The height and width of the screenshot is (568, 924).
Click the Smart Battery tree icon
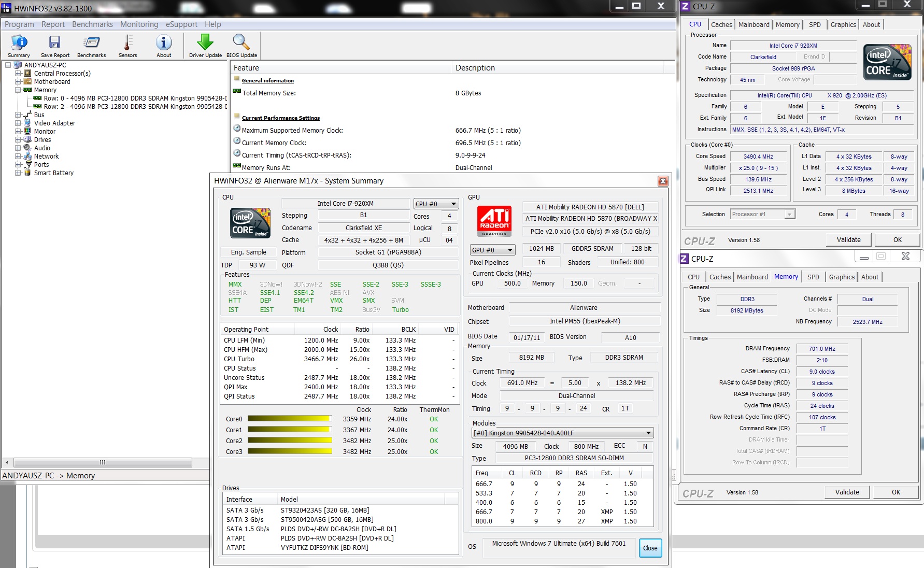[27, 173]
